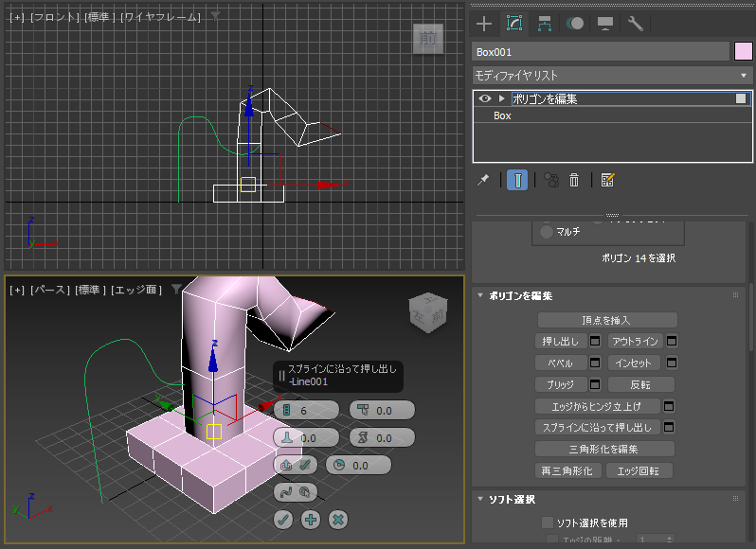This screenshot has height=549, width=756.
Task: Open Configure Modifier Sets icon
Action: (607, 180)
